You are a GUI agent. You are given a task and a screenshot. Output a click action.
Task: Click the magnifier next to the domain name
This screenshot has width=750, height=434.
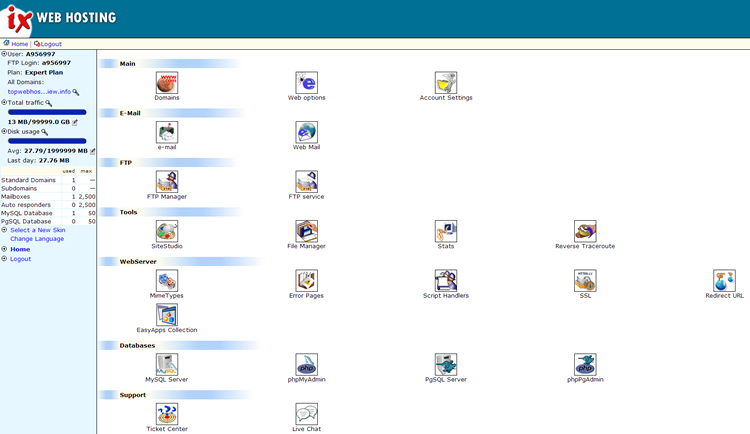coord(75,92)
